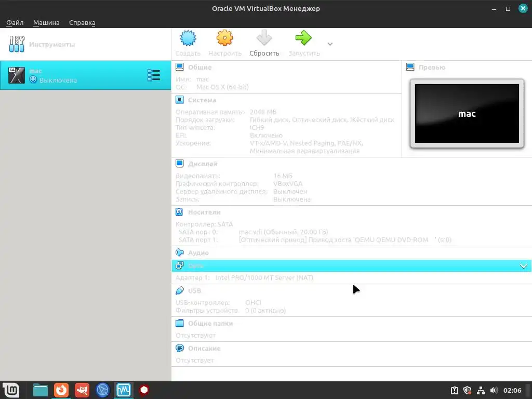532x399 pixels.
Task: Click the Создать toolbar icon
Action: pyautogui.click(x=188, y=38)
